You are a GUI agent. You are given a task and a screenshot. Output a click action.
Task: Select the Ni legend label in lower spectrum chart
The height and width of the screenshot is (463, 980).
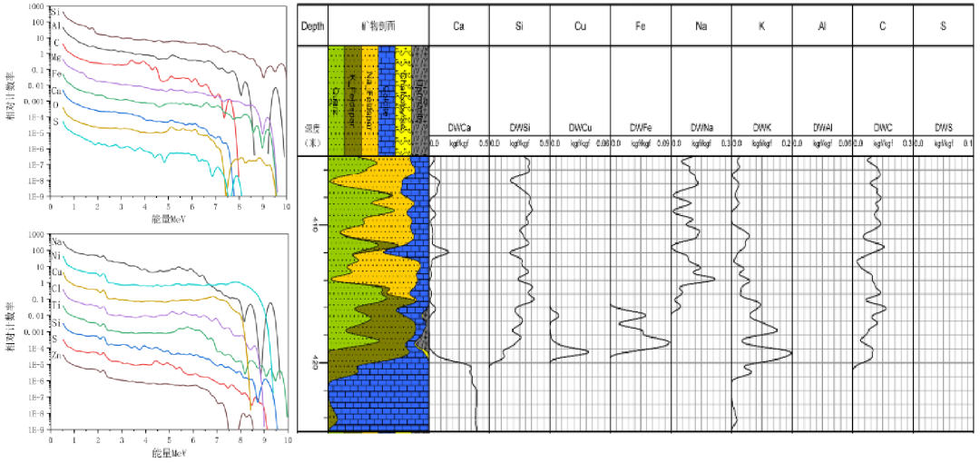(x=57, y=256)
